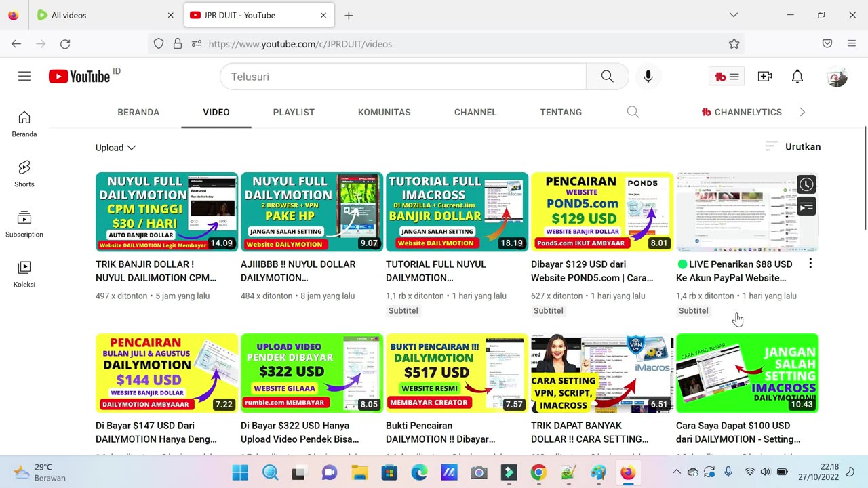Open Shorts in the sidebar

pyautogui.click(x=24, y=174)
